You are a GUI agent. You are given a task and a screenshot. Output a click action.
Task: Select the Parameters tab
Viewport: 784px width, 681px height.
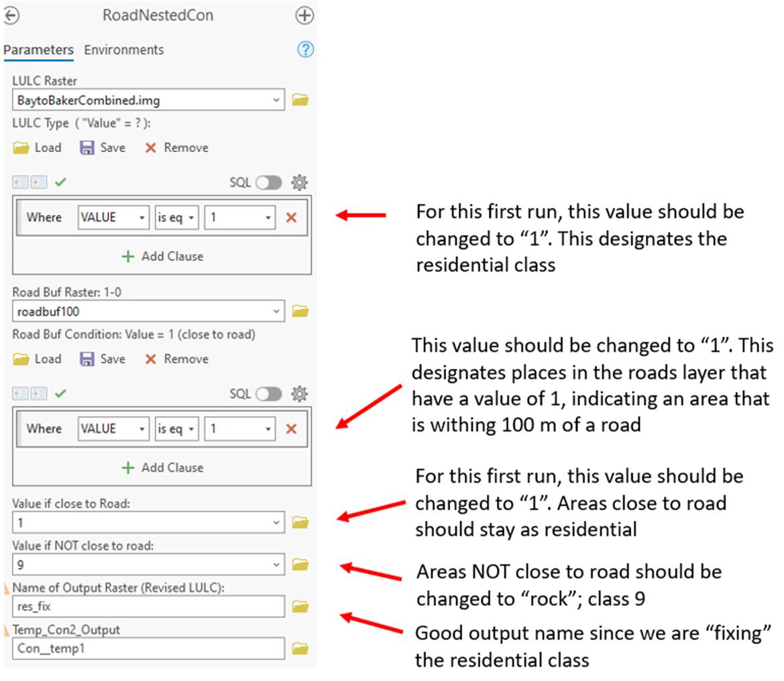click(38, 50)
